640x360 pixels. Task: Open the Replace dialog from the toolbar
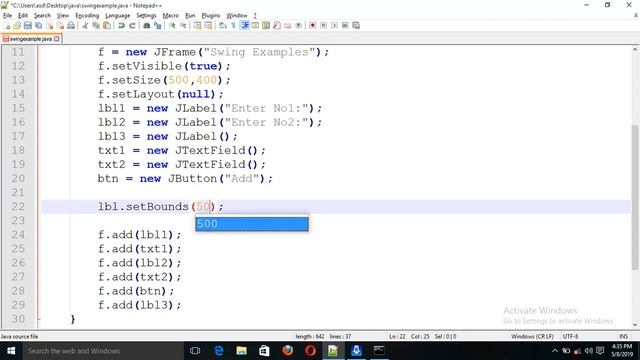click(158, 25)
